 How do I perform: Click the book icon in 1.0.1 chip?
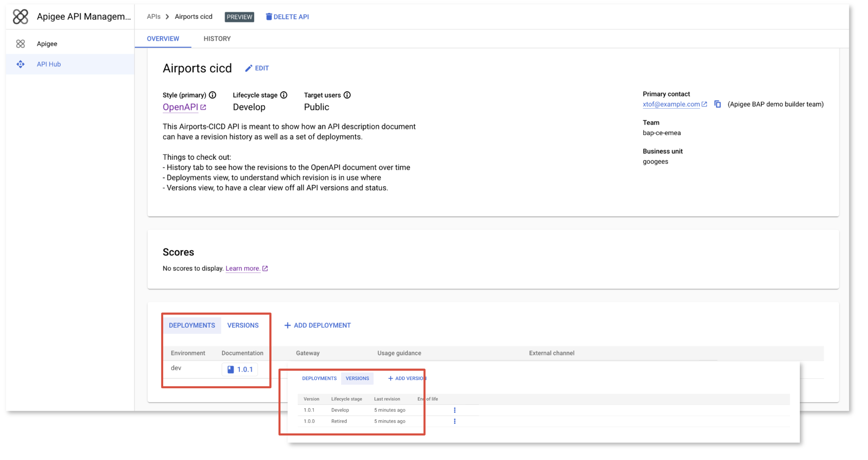click(230, 369)
